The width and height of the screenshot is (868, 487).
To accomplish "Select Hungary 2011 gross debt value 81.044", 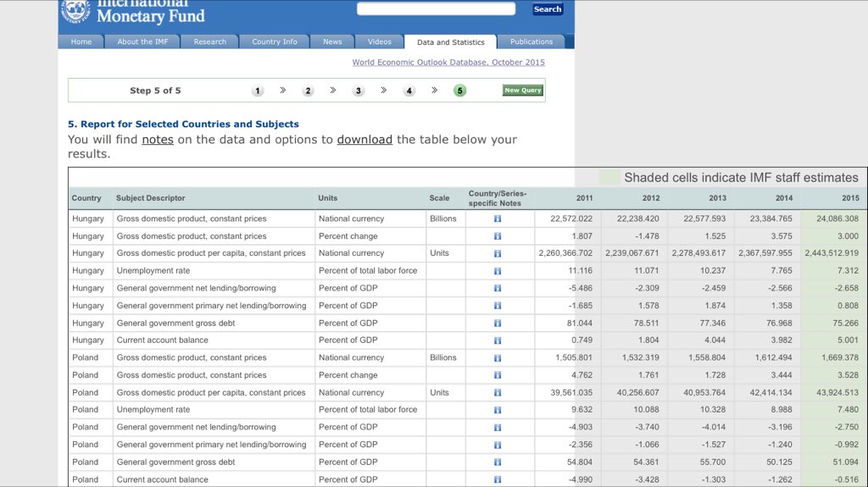I will 580,324.
